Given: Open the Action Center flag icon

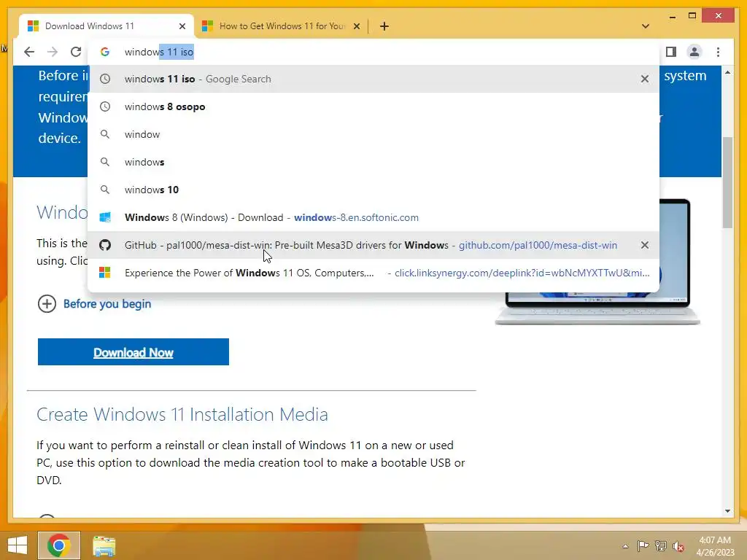Looking at the screenshot, I should click(x=643, y=545).
